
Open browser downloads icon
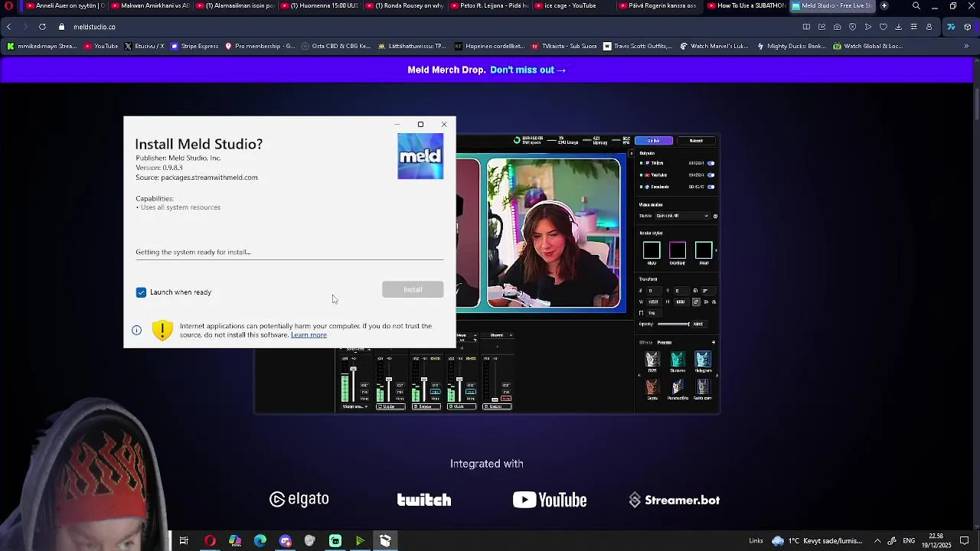pos(899,27)
